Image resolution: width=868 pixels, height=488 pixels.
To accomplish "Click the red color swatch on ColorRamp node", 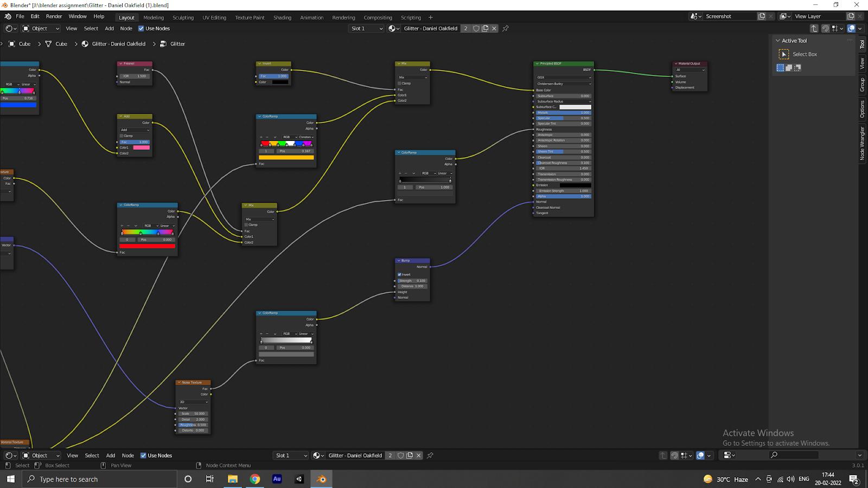I will click(x=148, y=246).
